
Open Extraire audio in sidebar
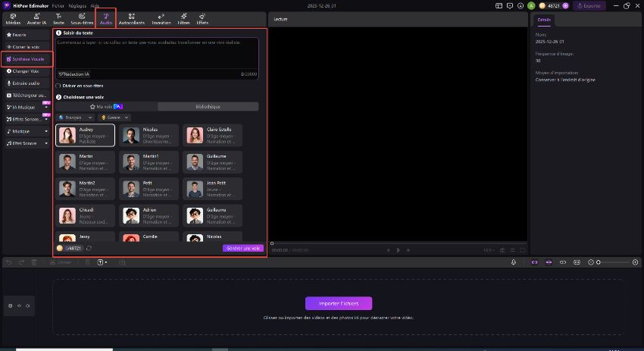[x=27, y=83]
